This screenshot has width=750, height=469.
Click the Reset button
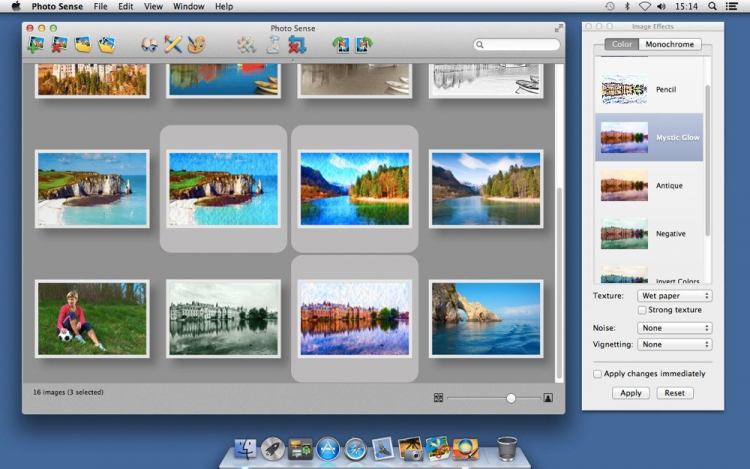click(675, 393)
